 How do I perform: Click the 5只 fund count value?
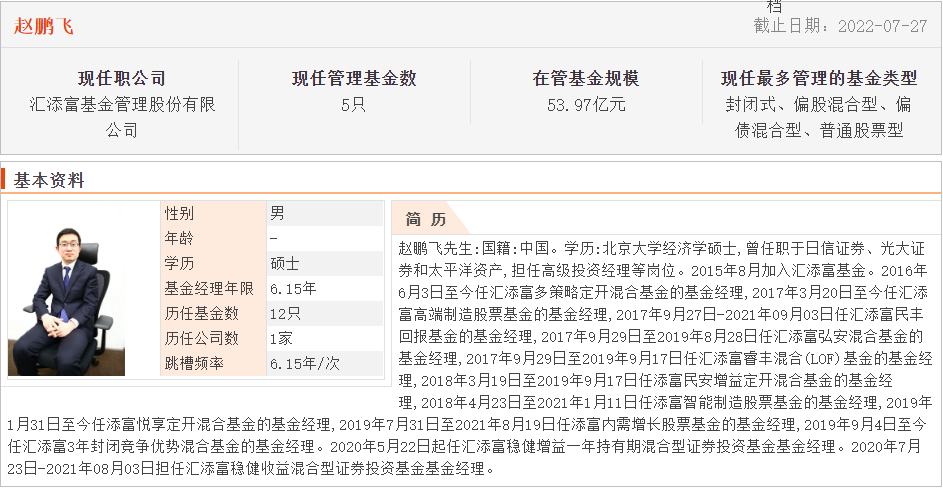click(354, 105)
